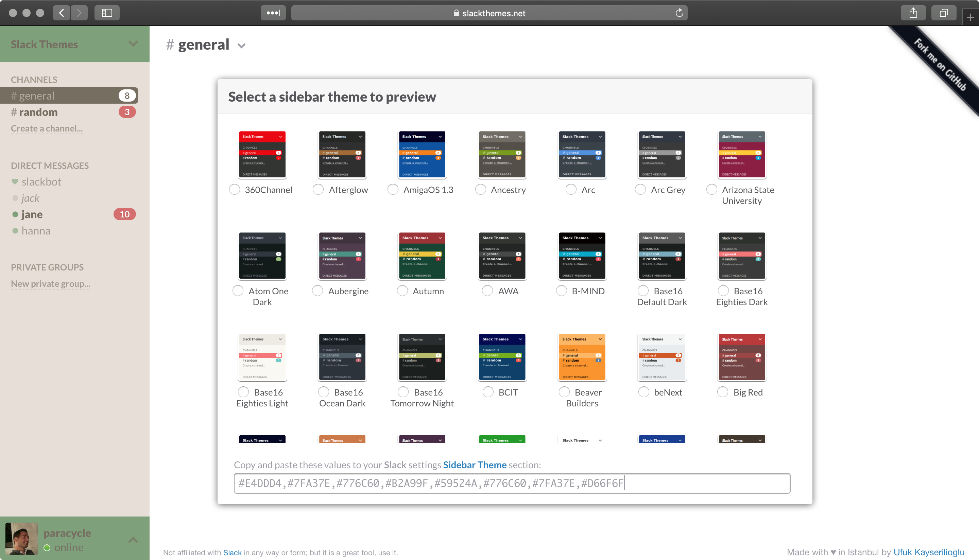Open a new tab with plus icon
The height and width of the screenshot is (560, 979).
coord(970,17)
